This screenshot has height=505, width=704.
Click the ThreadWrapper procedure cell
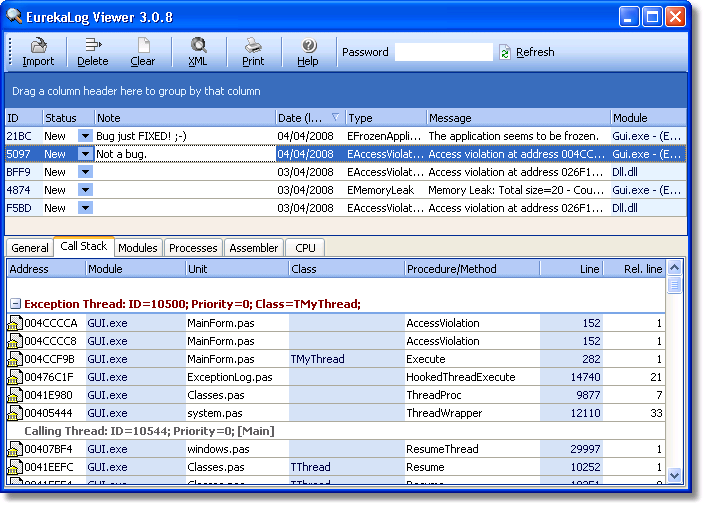472,413
